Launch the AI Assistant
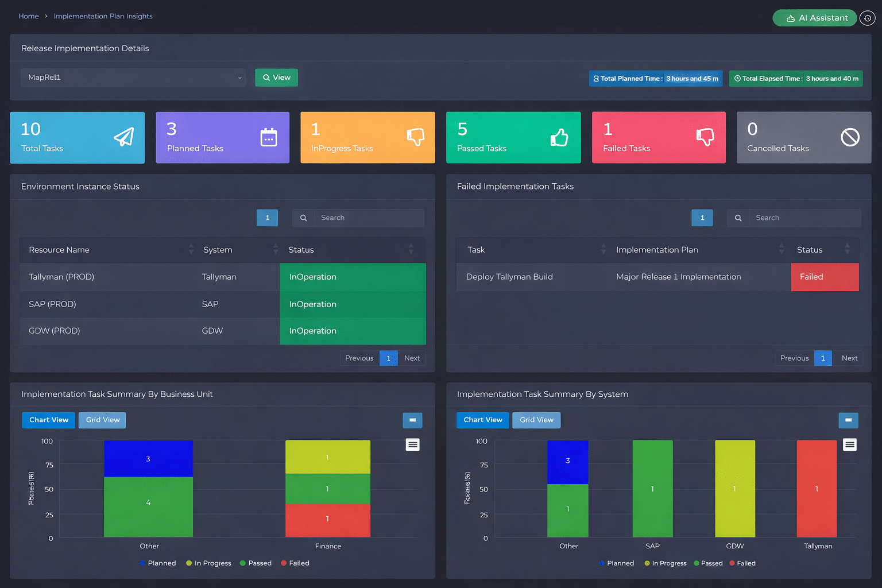 pos(814,18)
